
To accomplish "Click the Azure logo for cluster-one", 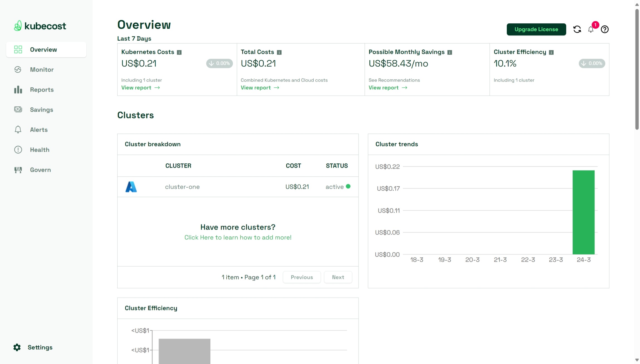I will (x=131, y=187).
